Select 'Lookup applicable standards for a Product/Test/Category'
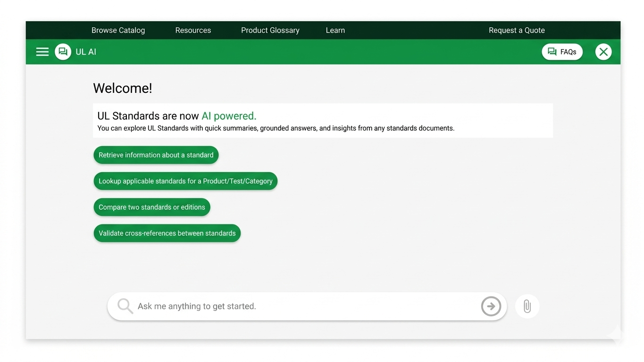The height and width of the screenshot is (362, 644). tap(185, 181)
